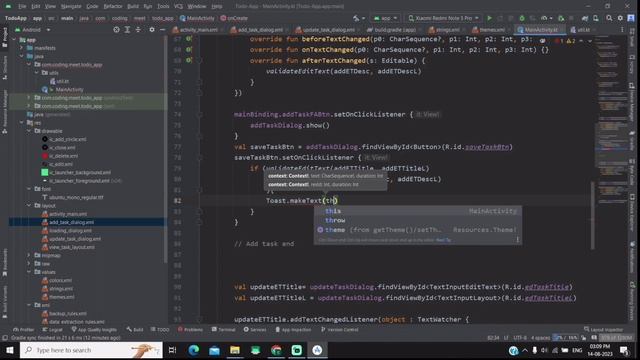Viewport: 640px width, 360px height.
Task: Collapse the values folder
Action: pyautogui.click(x=29, y=272)
